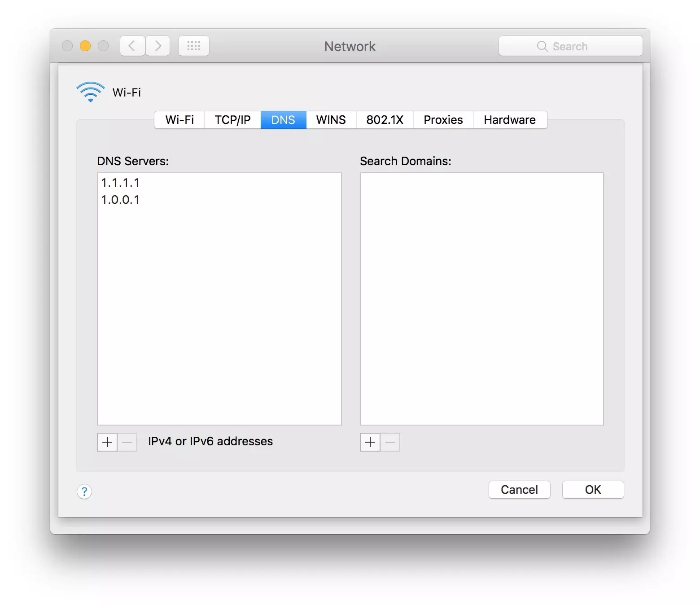The width and height of the screenshot is (700, 606).
Task: Minimize window with yellow button
Action: [x=85, y=46]
